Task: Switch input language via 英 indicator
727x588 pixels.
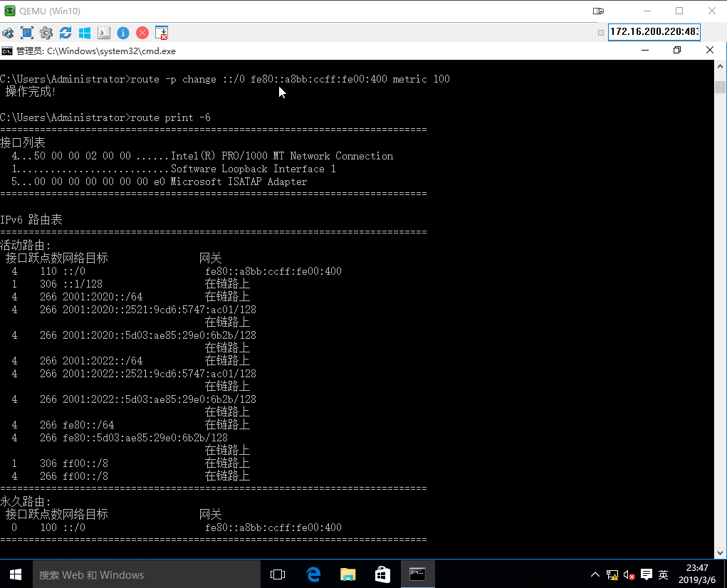Action: coord(663,574)
